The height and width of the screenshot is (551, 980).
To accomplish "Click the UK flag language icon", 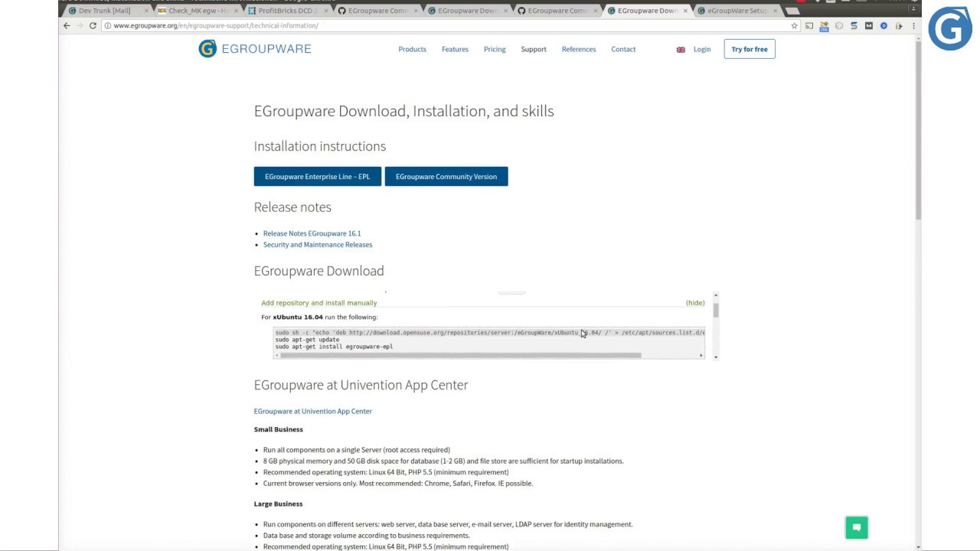I will point(681,50).
